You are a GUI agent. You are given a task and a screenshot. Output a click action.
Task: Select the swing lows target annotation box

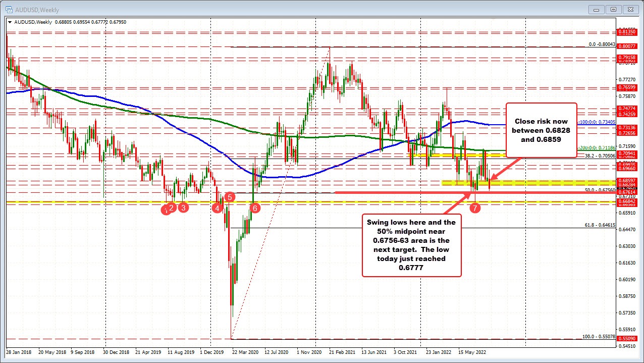coord(411,245)
